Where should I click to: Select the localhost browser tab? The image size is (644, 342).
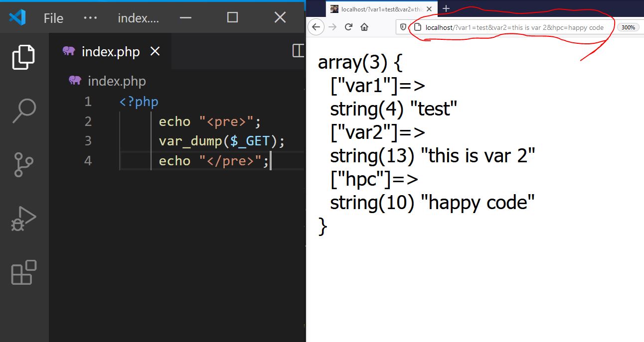tap(382, 9)
